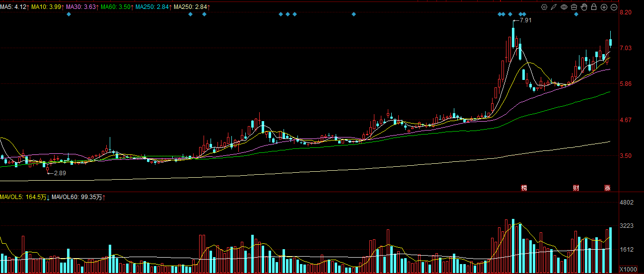The image size is (644, 274).
Task: Zoom out with the minus circle icon
Action: [x=614, y=7]
